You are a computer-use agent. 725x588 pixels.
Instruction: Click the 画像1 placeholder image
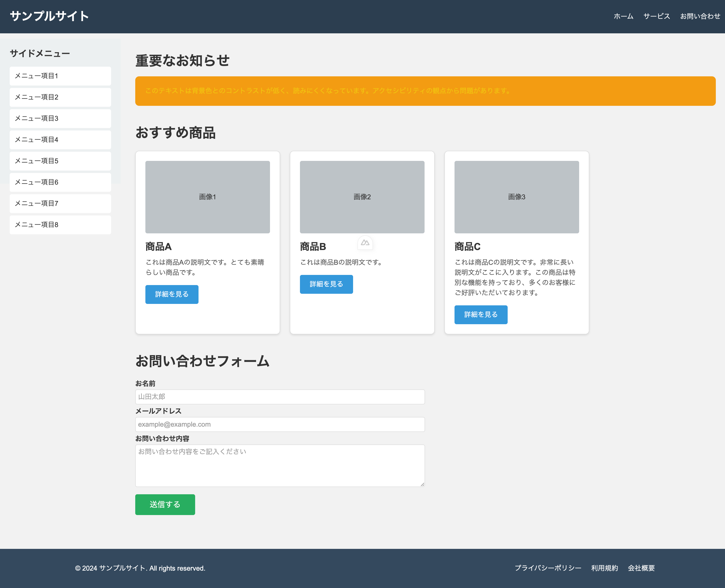[207, 197]
